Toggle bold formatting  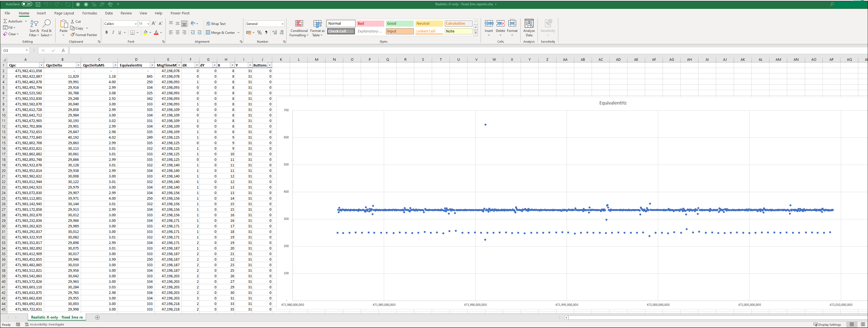click(x=107, y=33)
